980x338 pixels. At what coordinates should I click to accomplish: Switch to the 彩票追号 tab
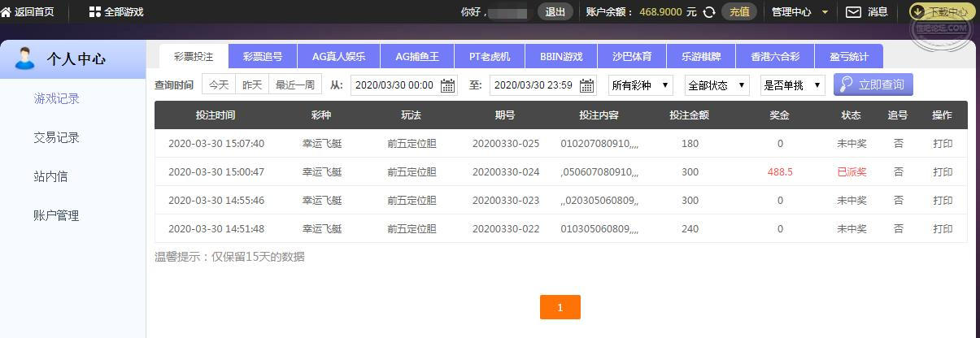(263, 57)
